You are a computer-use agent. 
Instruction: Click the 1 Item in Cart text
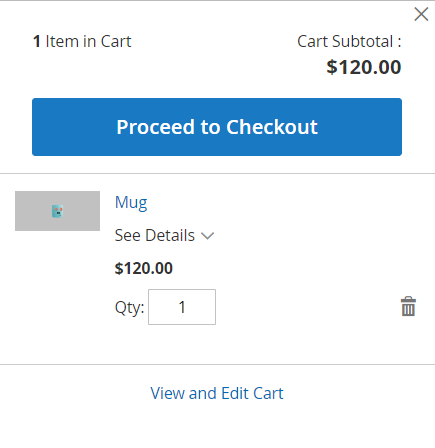point(82,42)
